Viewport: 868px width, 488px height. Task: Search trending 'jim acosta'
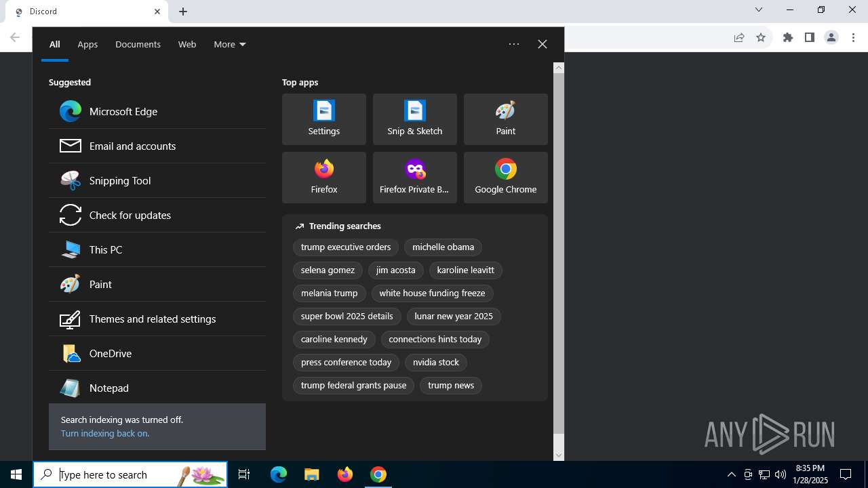[x=396, y=270]
